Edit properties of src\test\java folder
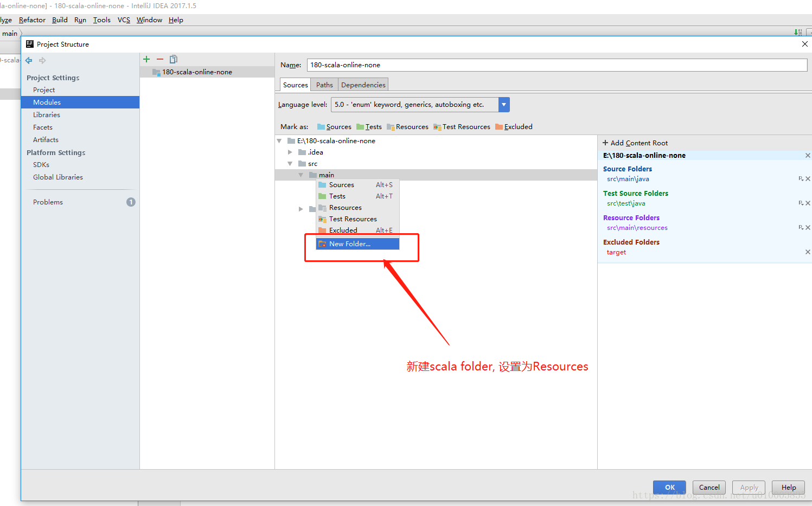This screenshot has height=506, width=812. coord(801,203)
